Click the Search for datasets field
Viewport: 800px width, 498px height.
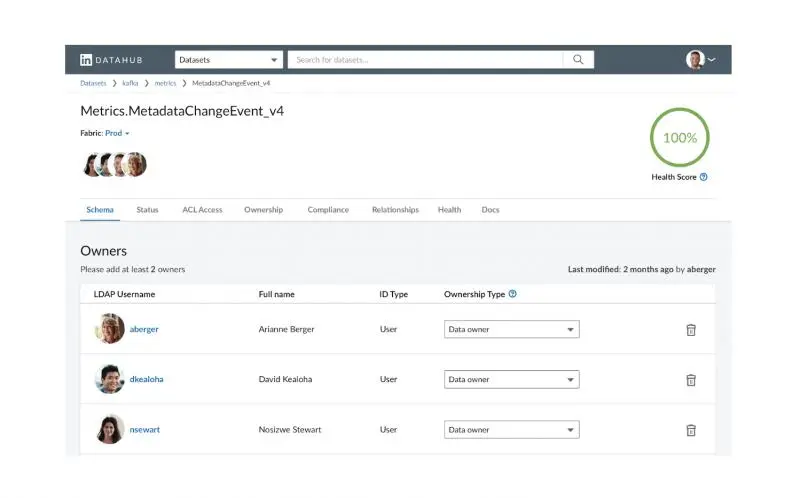click(427, 60)
